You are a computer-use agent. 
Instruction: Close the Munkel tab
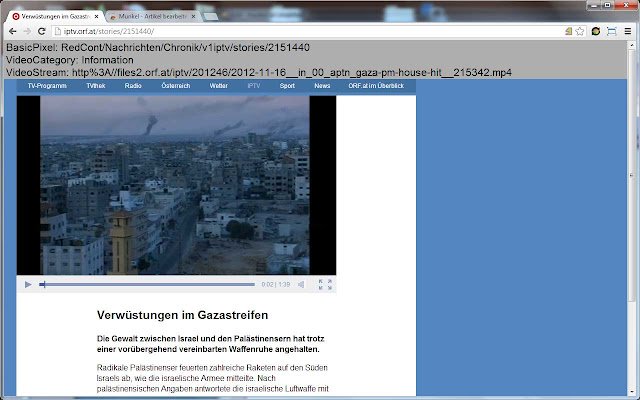pyautogui.click(x=193, y=17)
